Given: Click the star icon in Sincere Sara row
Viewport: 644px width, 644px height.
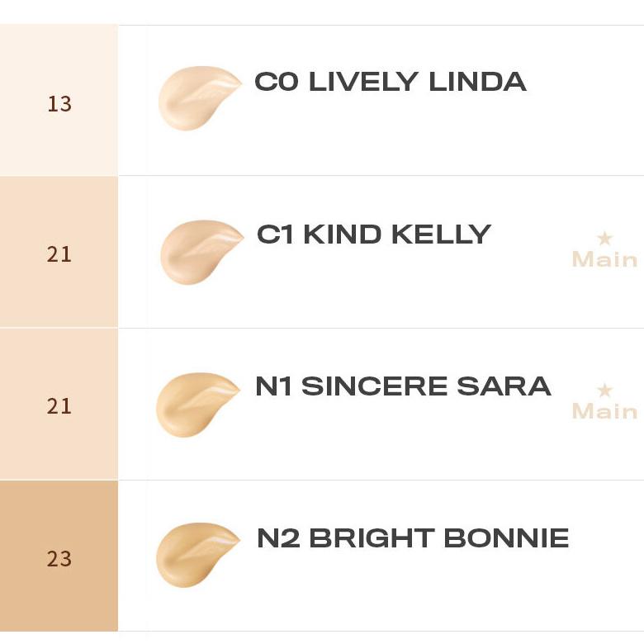Looking at the screenshot, I should [x=604, y=391].
